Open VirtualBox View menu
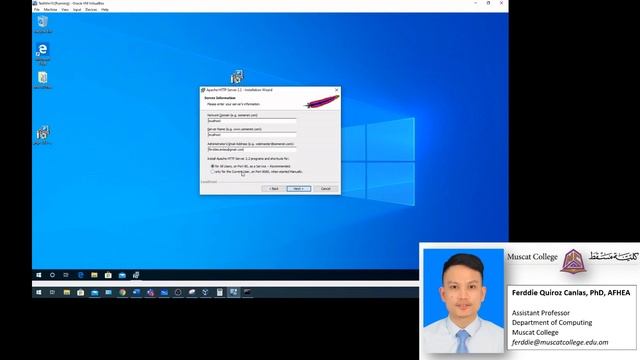This screenshot has height=360, width=640. (65, 9)
